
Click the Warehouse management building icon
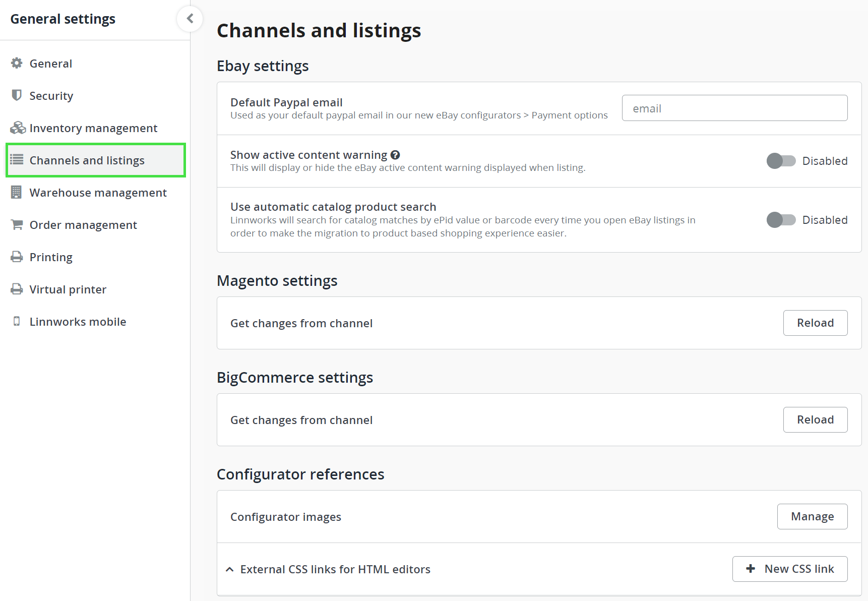tap(17, 192)
